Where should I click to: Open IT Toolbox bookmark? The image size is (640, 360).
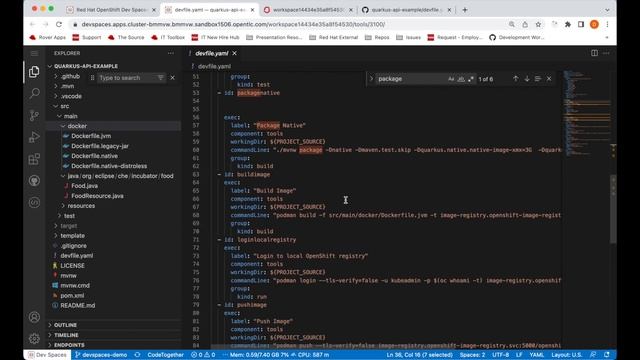(168, 37)
